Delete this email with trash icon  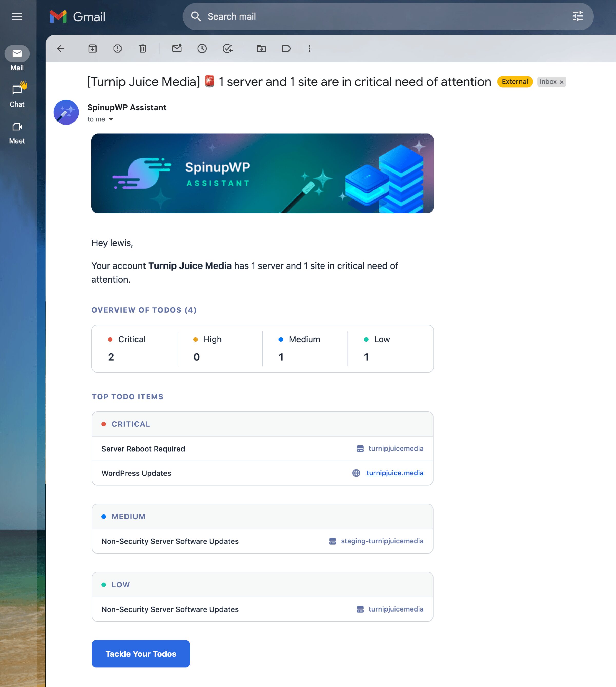click(x=143, y=49)
